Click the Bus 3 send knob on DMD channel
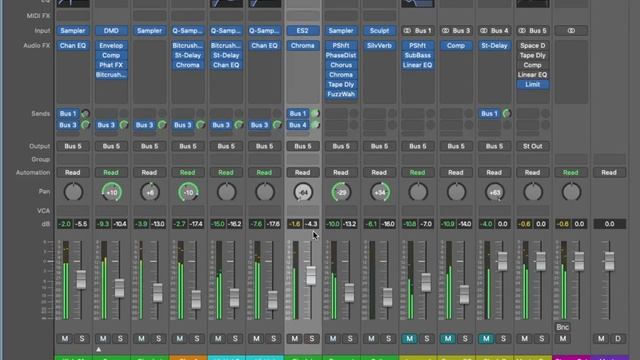Screen dimensions: 640x360 click(124, 125)
